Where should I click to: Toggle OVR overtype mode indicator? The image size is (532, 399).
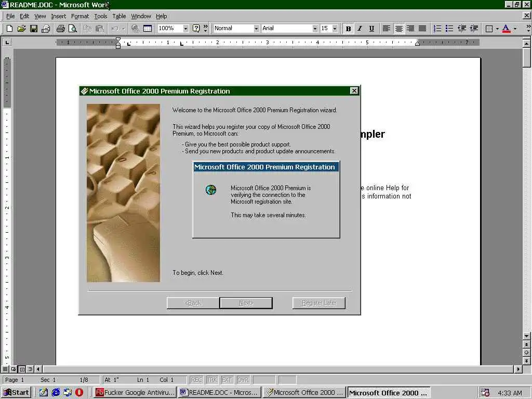click(243, 380)
